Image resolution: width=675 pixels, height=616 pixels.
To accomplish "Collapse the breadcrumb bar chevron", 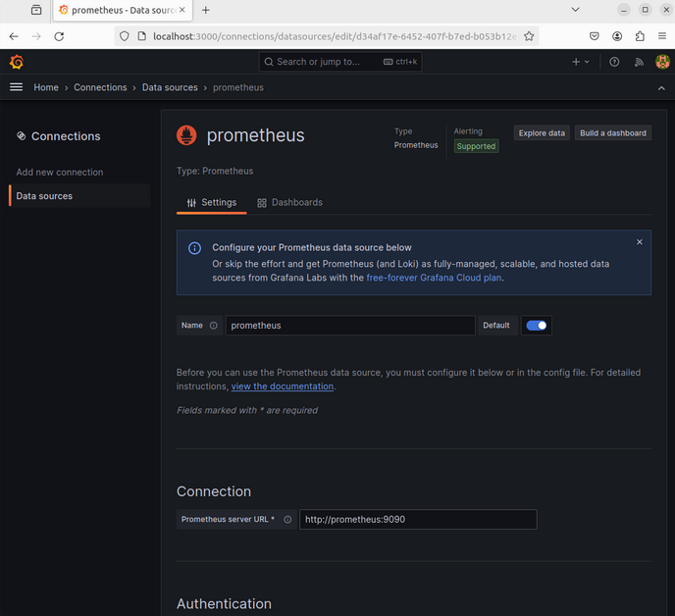I will click(x=661, y=88).
